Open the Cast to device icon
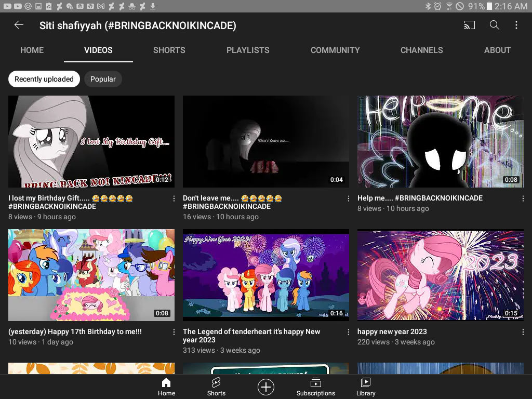The width and height of the screenshot is (532, 399). click(x=469, y=25)
